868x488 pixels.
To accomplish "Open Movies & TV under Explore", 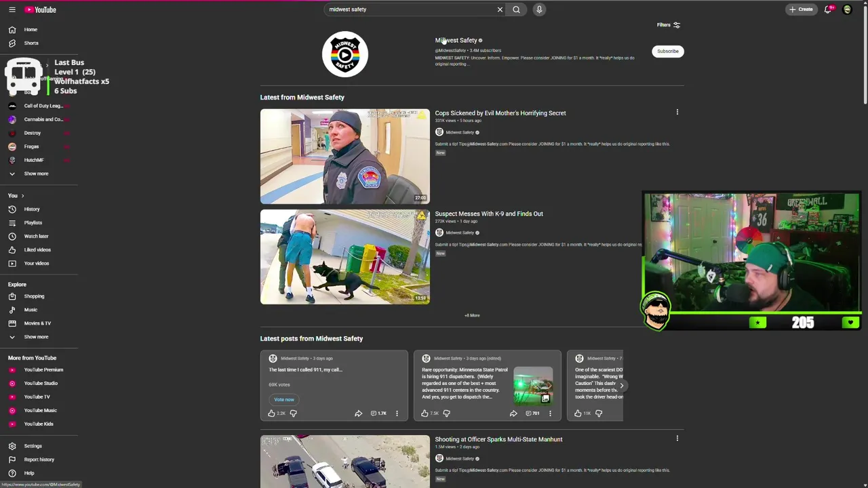I will (x=39, y=323).
